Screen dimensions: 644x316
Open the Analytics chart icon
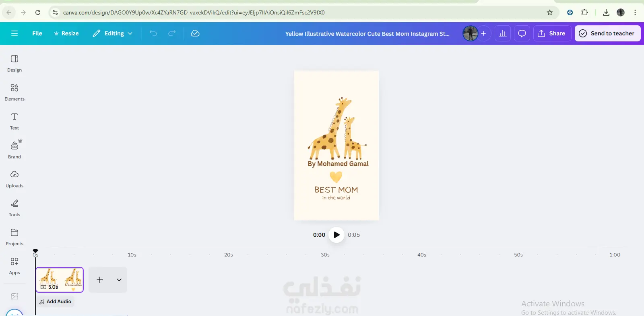[503, 33]
